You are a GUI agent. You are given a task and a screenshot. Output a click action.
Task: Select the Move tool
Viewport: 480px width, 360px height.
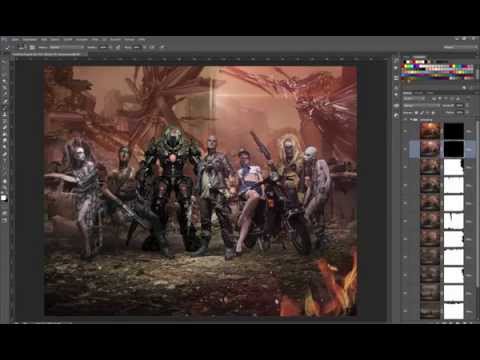point(5,62)
